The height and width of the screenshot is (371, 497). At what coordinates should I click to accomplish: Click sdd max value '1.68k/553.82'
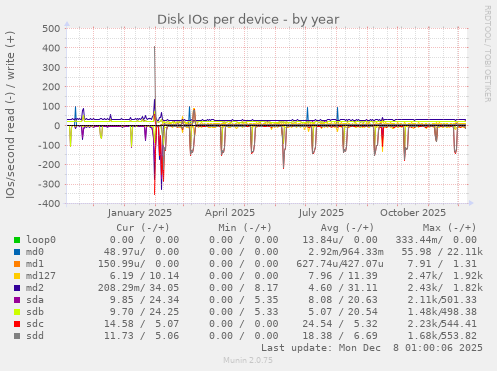(x=442, y=336)
